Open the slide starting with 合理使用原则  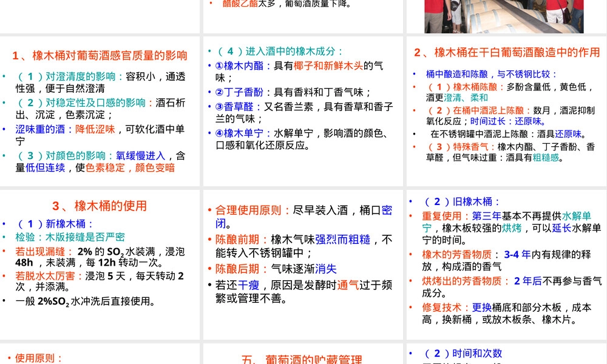pyautogui.click(x=303, y=265)
